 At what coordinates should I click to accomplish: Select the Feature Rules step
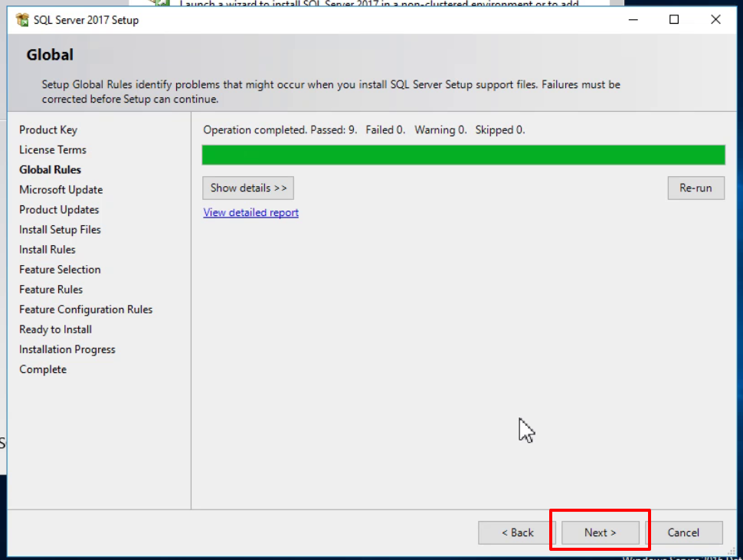(51, 289)
